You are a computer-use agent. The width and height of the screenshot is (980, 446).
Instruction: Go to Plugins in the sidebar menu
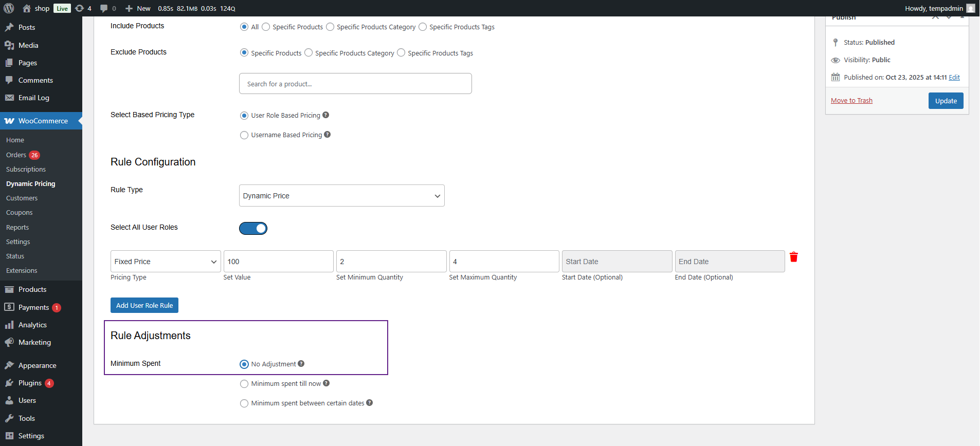[30, 383]
